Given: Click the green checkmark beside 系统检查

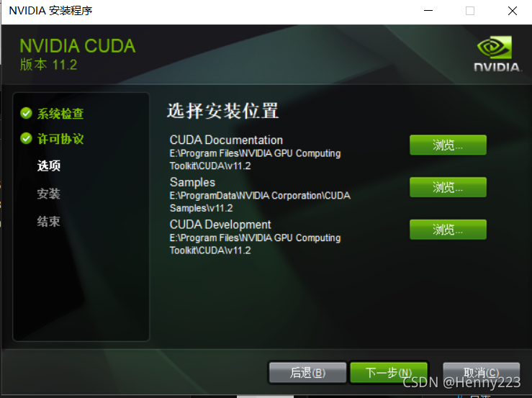Looking at the screenshot, I should (x=26, y=113).
